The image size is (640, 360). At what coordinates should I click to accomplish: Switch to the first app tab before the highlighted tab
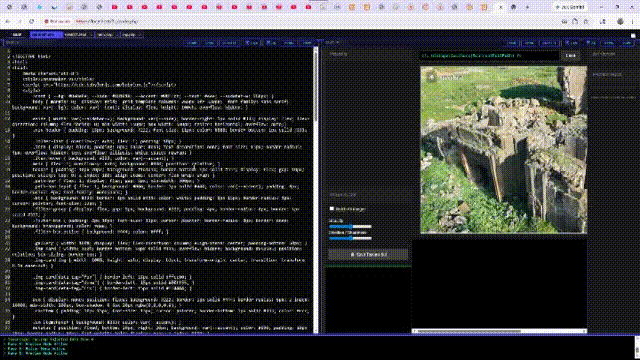click(x=17, y=35)
